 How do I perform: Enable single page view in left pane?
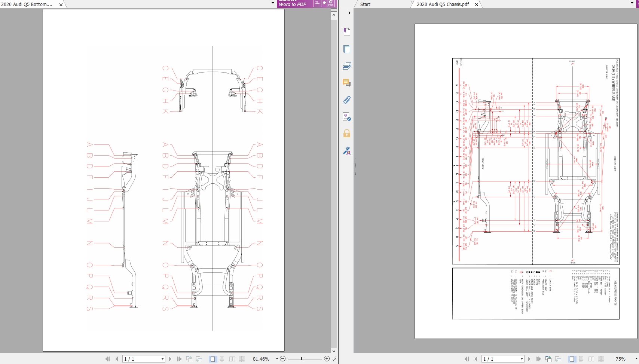point(213,359)
